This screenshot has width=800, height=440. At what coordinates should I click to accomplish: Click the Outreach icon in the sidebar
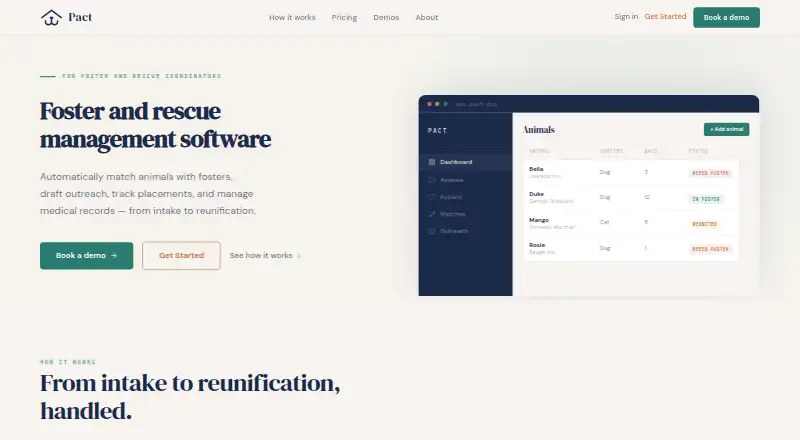pyautogui.click(x=432, y=231)
